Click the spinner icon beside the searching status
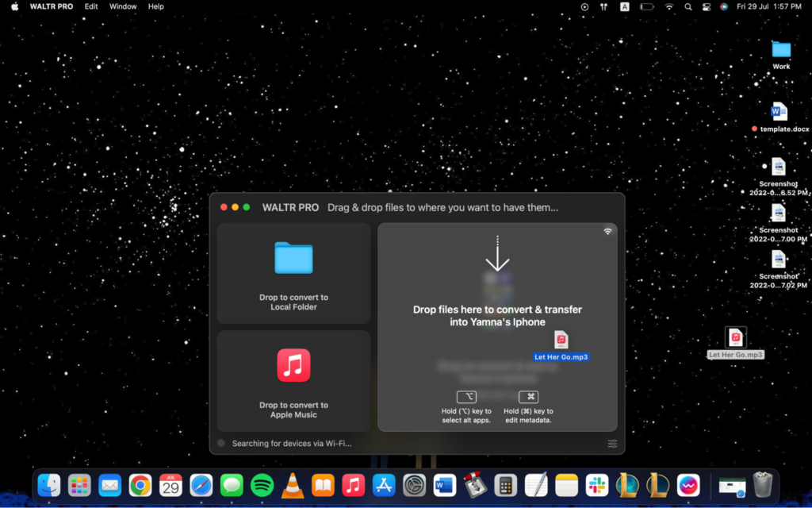The height and width of the screenshot is (508, 812). point(221,443)
